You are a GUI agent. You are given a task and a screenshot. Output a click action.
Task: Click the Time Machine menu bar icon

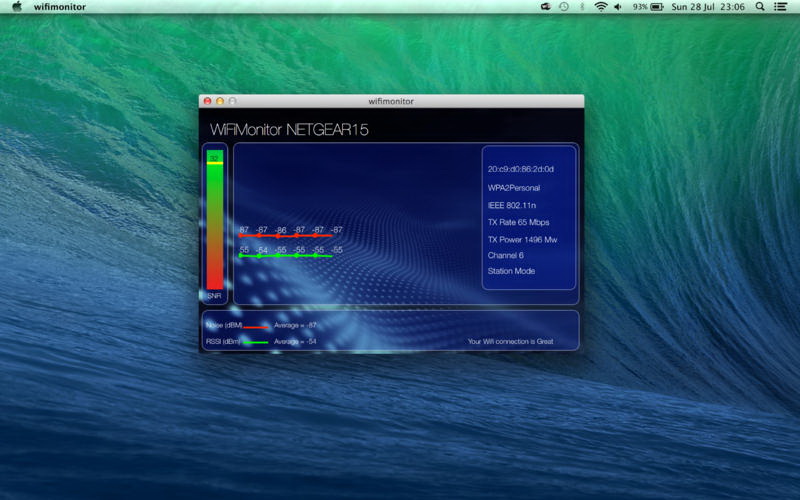point(564,7)
